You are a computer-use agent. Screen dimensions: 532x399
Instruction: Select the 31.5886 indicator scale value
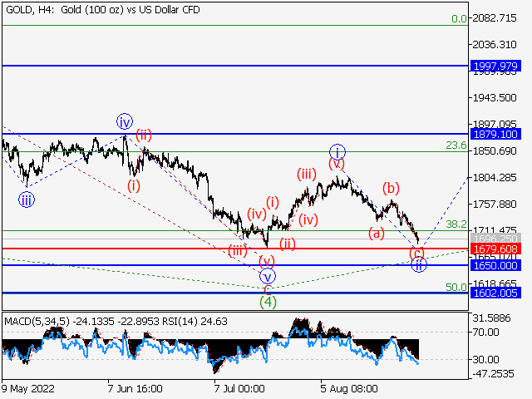pyautogui.click(x=491, y=318)
